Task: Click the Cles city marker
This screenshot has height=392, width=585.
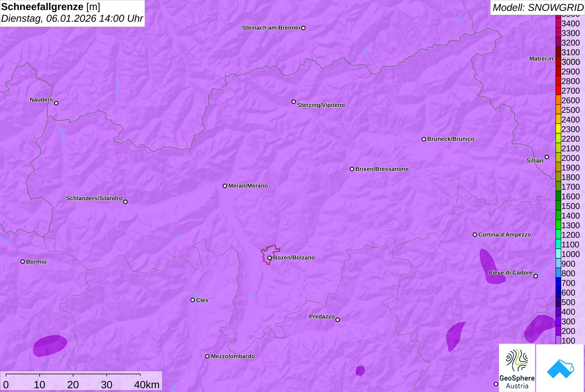Action: (x=193, y=300)
